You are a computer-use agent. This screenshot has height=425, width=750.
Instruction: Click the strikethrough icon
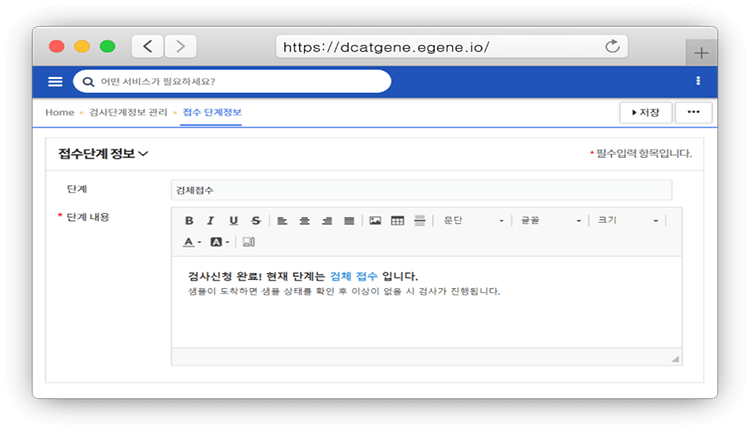(256, 221)
